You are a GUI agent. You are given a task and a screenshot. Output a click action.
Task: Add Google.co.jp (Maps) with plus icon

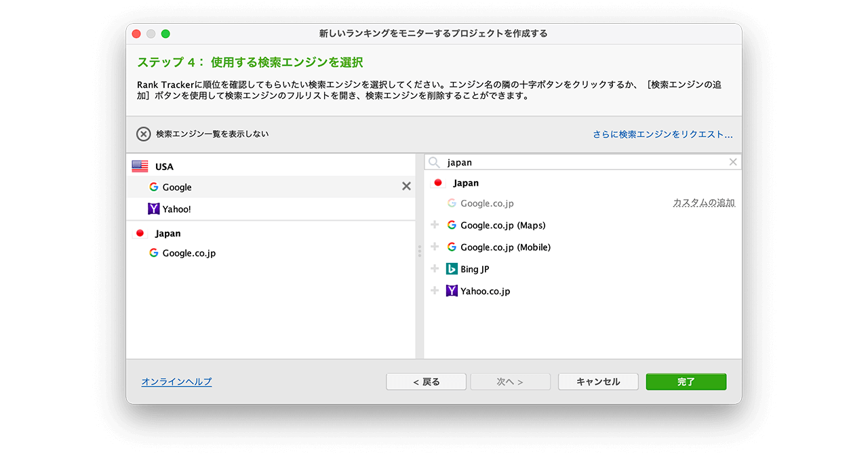pyautogui.click(x=435, y=225)
